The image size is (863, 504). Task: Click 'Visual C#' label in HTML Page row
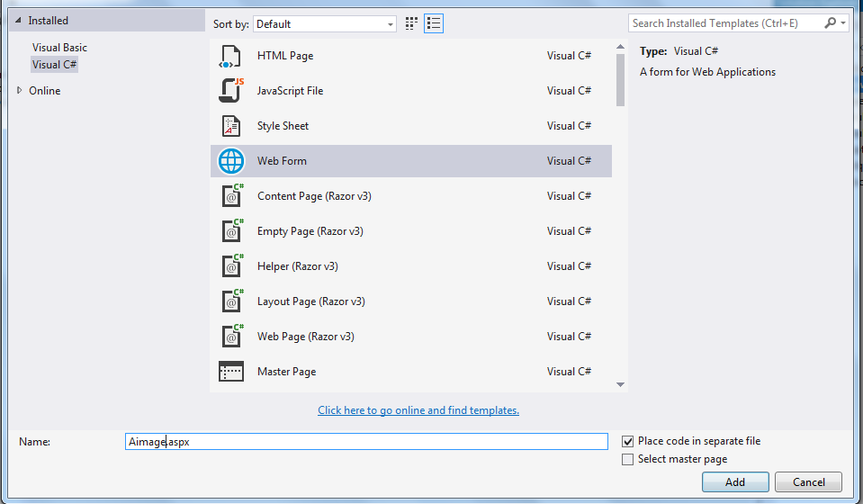point(569,56)
